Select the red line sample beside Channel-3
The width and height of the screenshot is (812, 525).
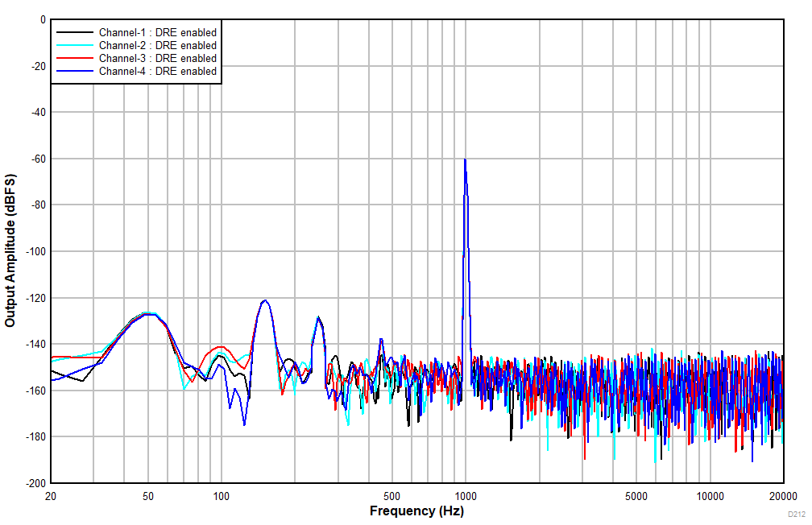coord(75,58)
